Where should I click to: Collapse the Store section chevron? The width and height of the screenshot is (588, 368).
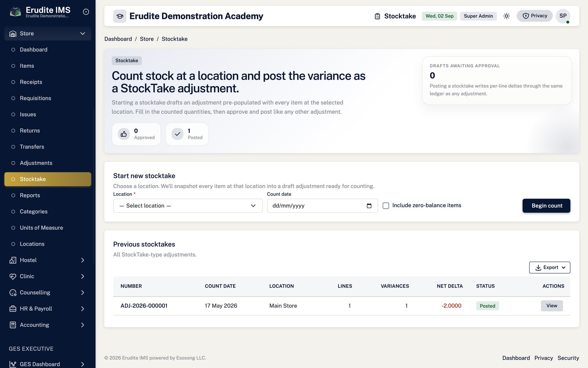[83, 33]
